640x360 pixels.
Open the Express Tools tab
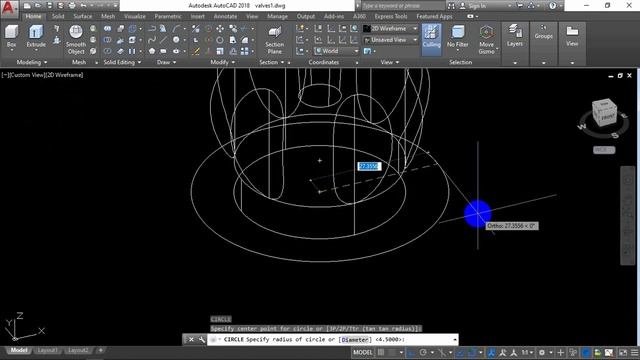pyautogui.click(x=391, y=16)
